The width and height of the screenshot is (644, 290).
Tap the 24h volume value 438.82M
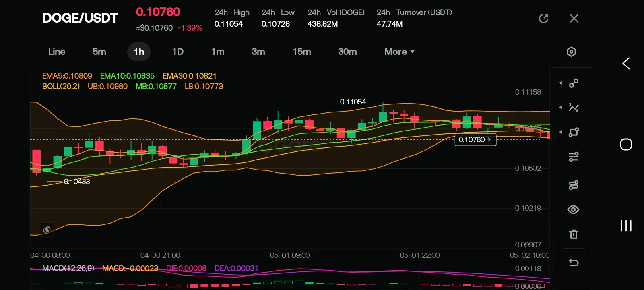pos(322,24)
